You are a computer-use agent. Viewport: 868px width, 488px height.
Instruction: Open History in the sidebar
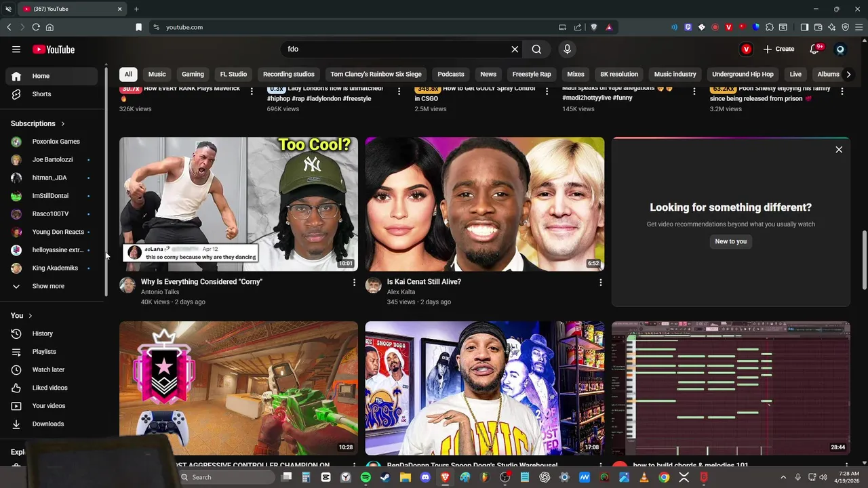tap(52, 333)
